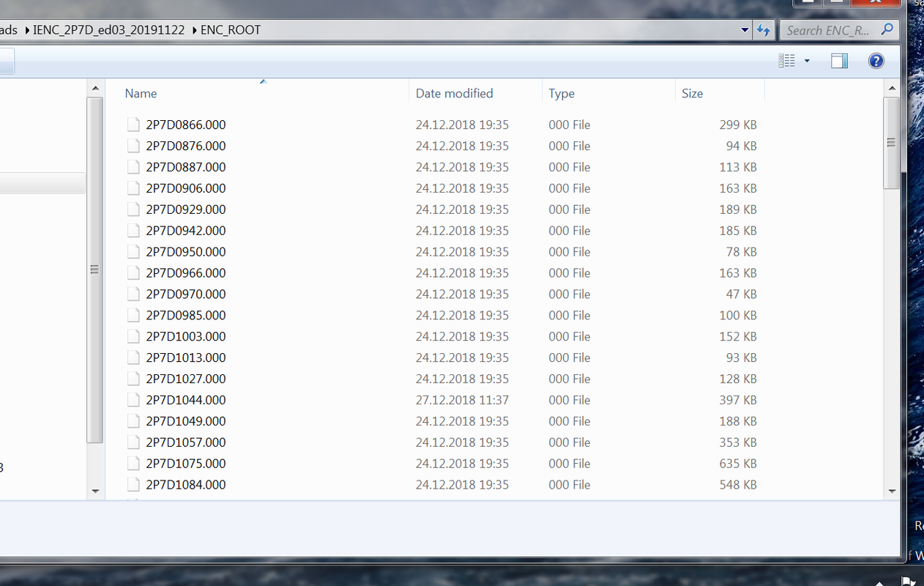Click the navigation pane scroll up arrow
The image size is (924, 586).
pos(94,88)
